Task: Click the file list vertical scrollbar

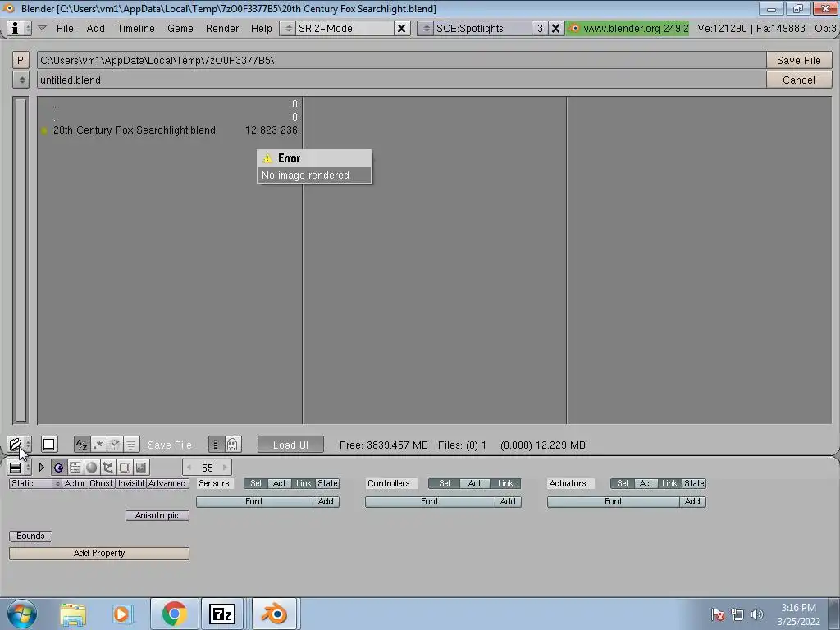Action: (x=21, y=260)
